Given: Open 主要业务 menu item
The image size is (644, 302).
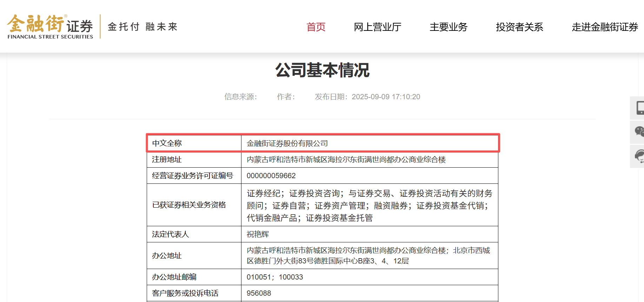Looking at the screenshot, I should click(x=449, y=27).
